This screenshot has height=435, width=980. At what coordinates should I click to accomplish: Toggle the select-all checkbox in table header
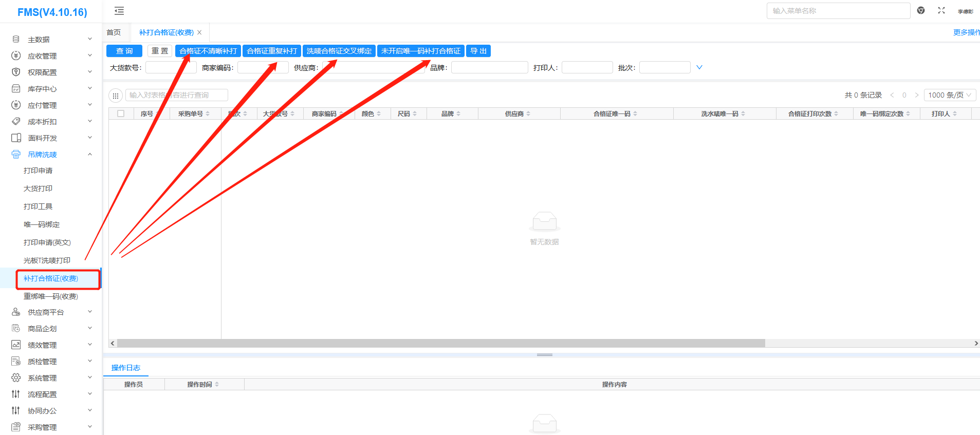tap(121, 114)
